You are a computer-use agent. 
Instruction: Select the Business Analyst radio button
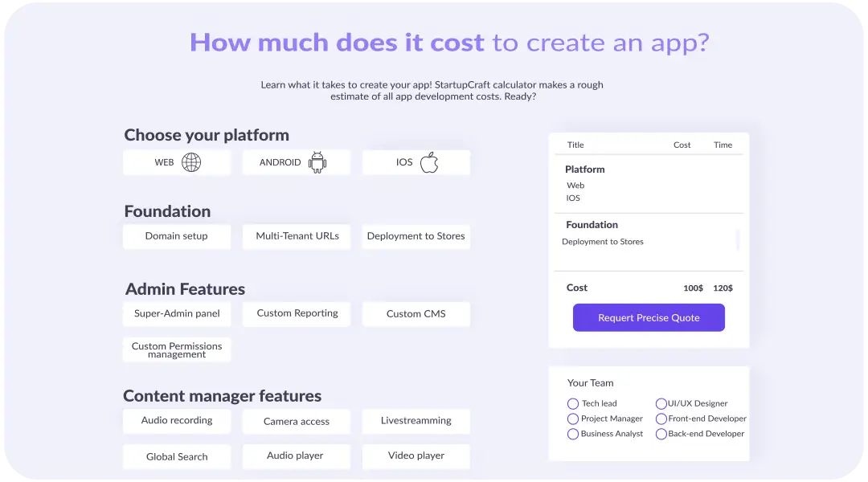click(x=573, y=434)
